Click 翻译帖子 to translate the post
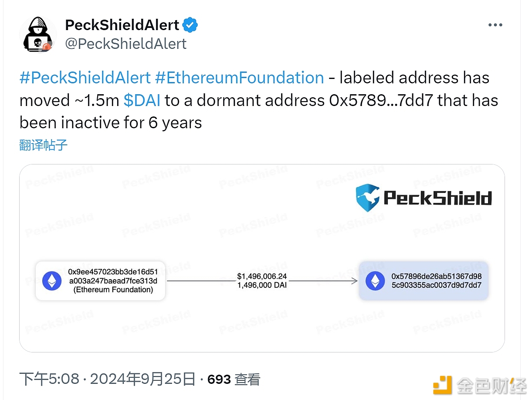The image size is (532, 400). click(x=44, y=145)
